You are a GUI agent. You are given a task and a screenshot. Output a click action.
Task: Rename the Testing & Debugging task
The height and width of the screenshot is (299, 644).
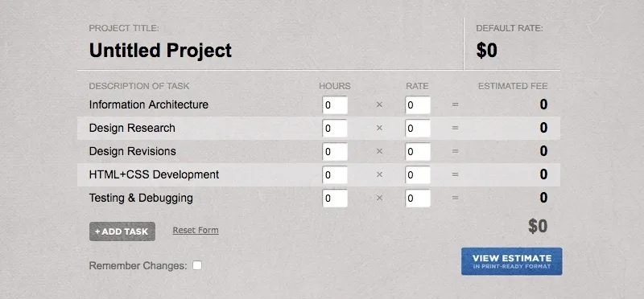[x=141, y=198]
